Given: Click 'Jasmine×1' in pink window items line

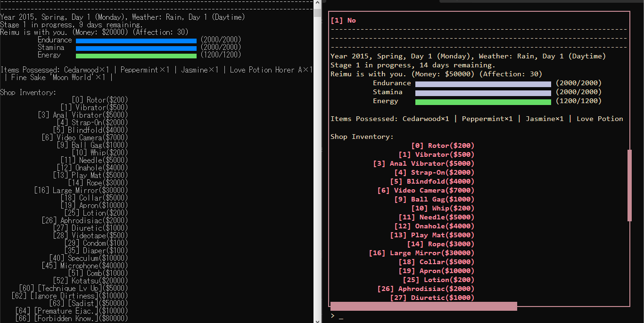Looking at the screenshot, I should 545,119.
